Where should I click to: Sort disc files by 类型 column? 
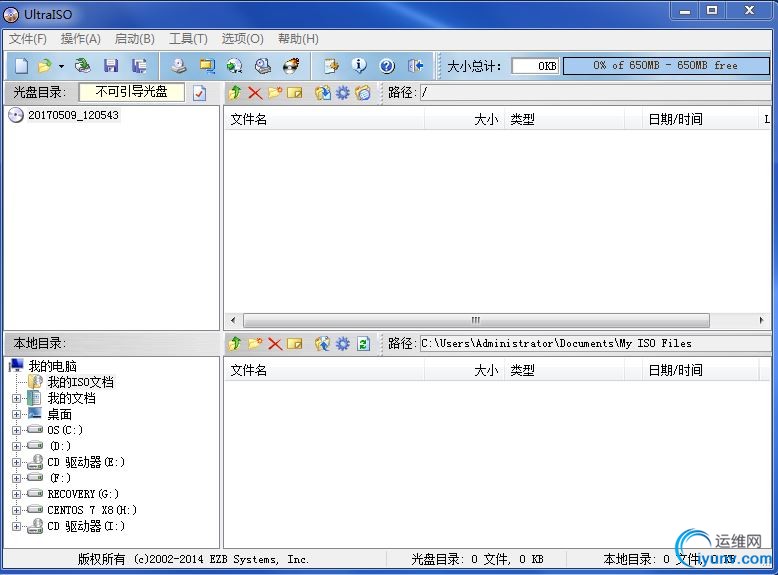click(564, 119)
